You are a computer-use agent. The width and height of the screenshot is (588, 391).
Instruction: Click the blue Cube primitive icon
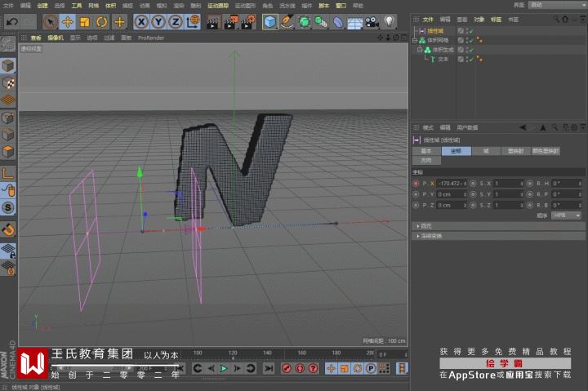[x=270, y=22]
